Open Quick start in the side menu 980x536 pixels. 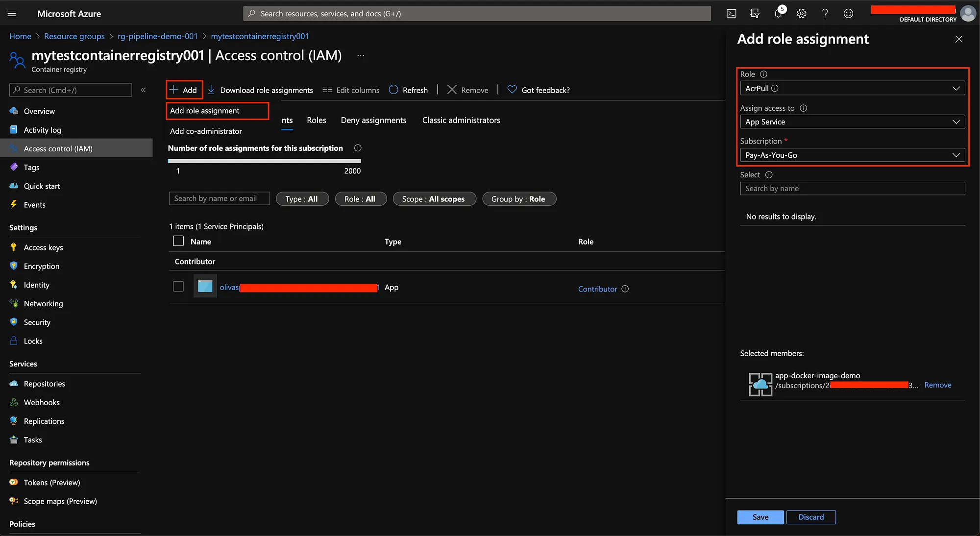(42, 186)
